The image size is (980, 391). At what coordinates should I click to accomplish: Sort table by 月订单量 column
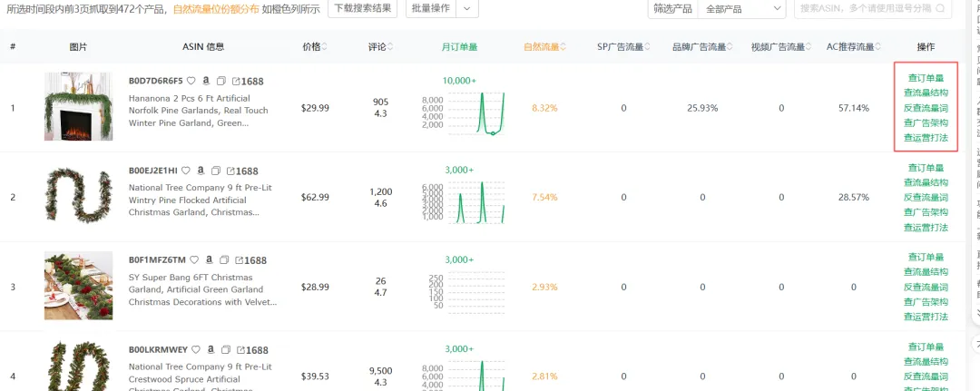click(459, 46)
